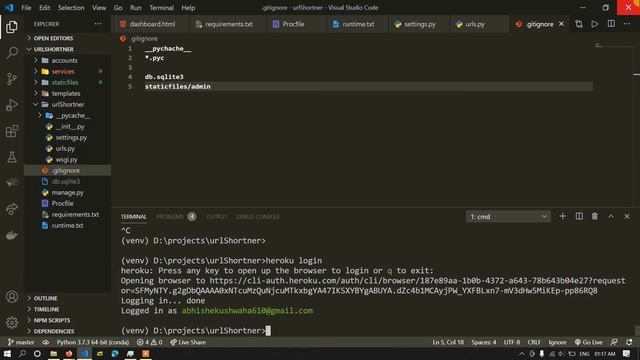
Task: Create a new terminal with plus icon
Action: [x=562, y=216]
